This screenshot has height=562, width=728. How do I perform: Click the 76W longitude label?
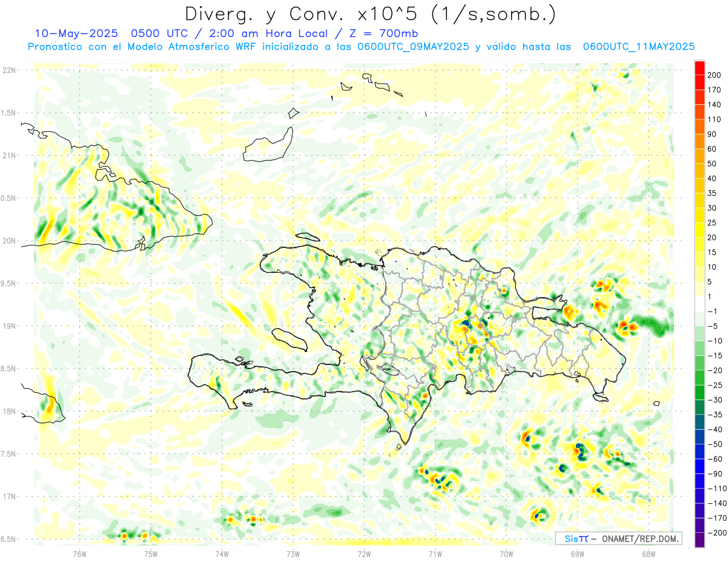click(79, 553)
